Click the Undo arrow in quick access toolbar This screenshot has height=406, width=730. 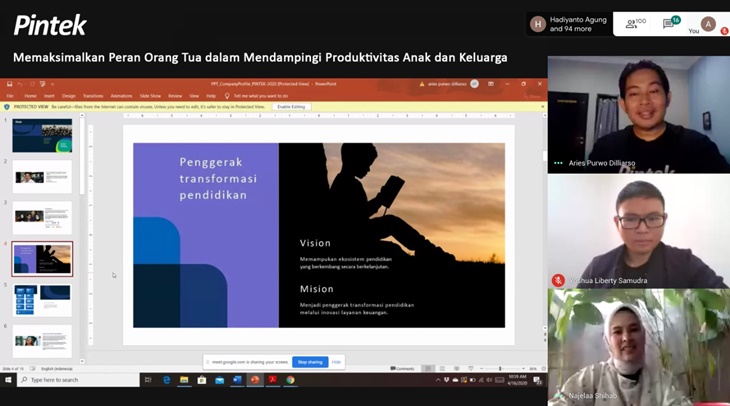(20, 84)
